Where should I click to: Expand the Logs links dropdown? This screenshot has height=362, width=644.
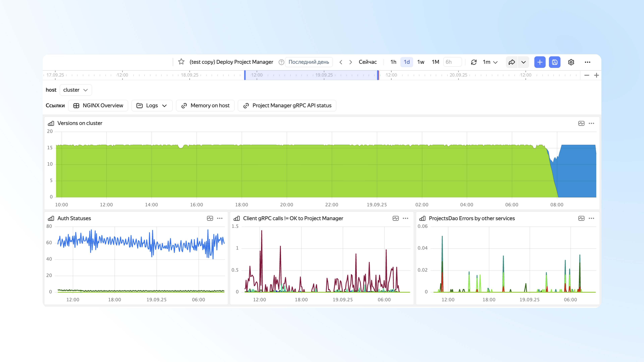pos(152,106)
